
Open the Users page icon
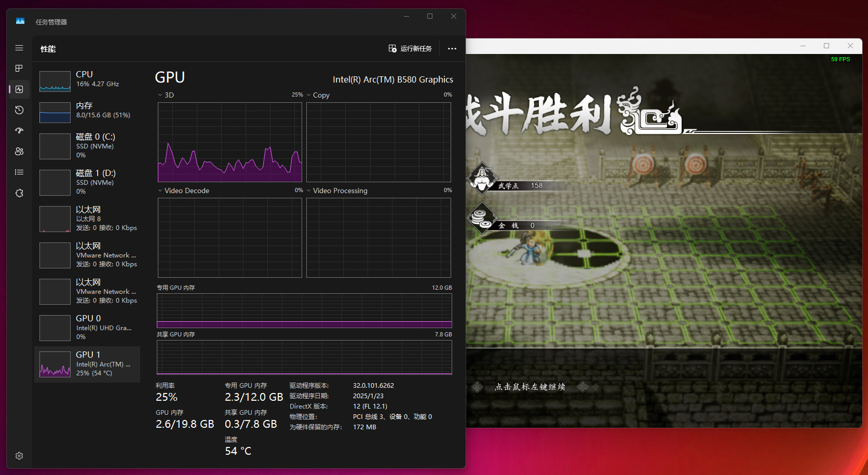tap(19, 152)
